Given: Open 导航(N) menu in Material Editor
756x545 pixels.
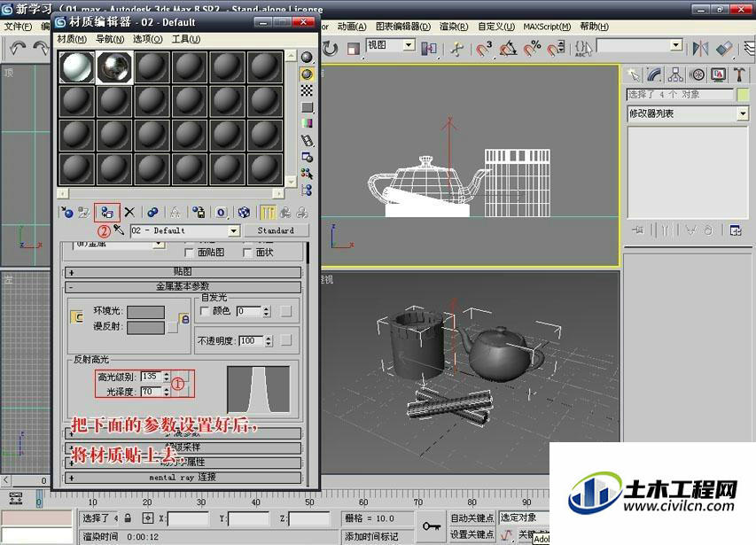Looking at the screenshot, I should pos(110,39).
